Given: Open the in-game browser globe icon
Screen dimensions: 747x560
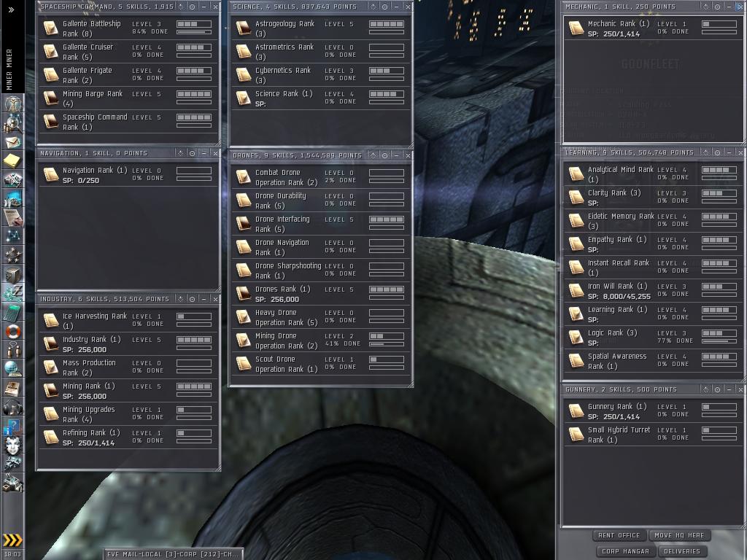Looking at the screenshot, I should click(13, 368).
